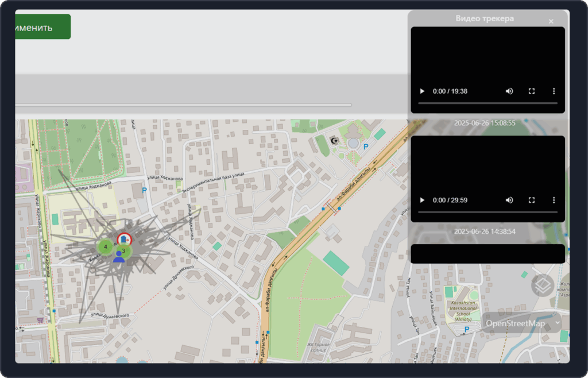The image size is (588, 378).
Task: Play the 19:38 tracker video
Action: click(x=423, y=91)
